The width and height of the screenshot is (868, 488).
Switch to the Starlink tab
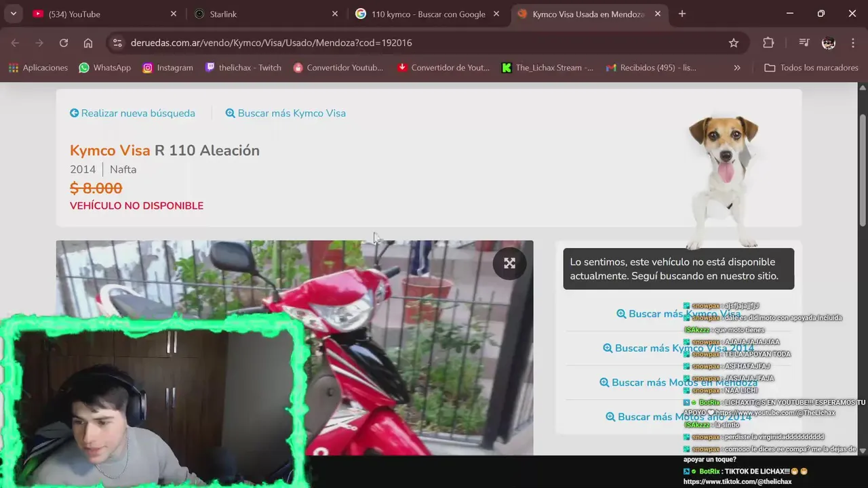tap(266, 14)
